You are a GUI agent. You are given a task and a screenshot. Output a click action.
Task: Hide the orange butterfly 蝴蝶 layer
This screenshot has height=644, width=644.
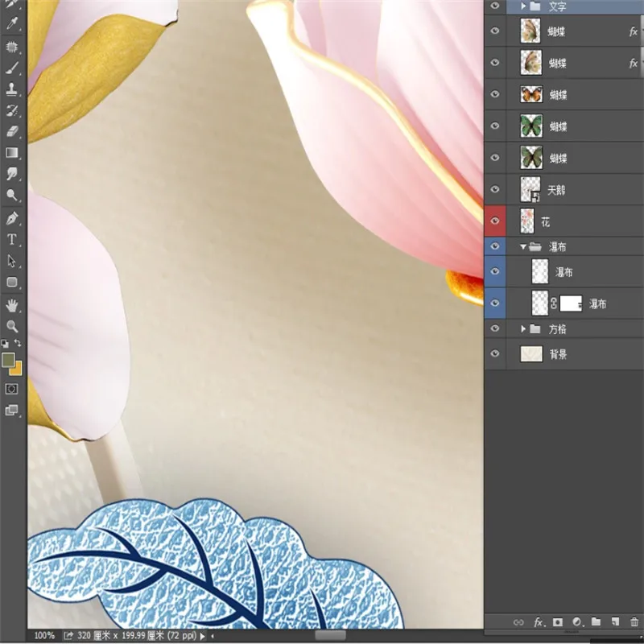point(495,94)
